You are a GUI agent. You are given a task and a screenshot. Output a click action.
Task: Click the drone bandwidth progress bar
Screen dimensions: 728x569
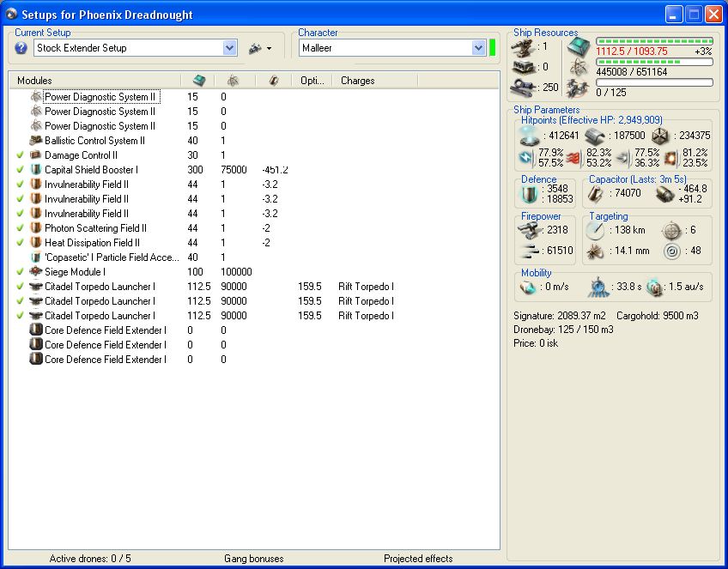pyautogui.click(x=655, y=82)
